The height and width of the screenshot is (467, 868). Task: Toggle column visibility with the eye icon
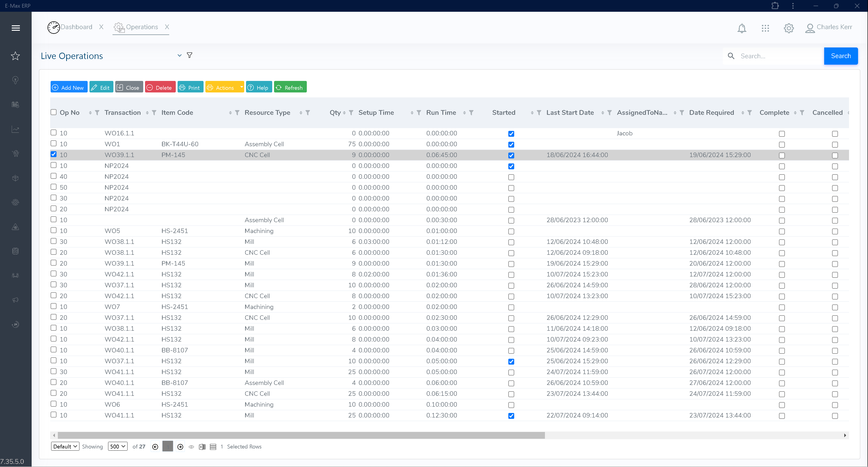191,446
